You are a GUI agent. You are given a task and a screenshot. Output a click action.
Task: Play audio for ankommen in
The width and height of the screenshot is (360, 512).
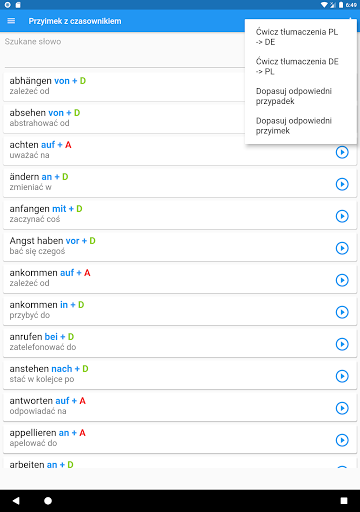342,312
